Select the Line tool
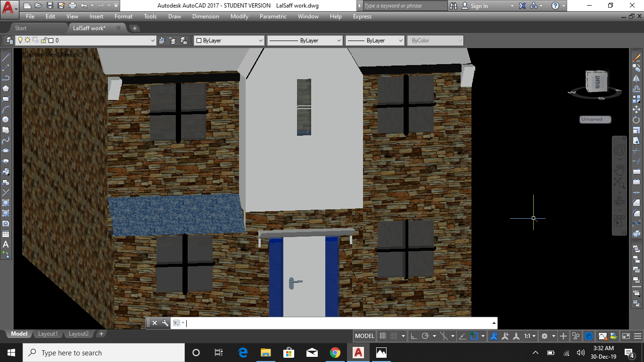Viewport: 644px width, 362px height. pyautogui.click(x=6, y=58)
